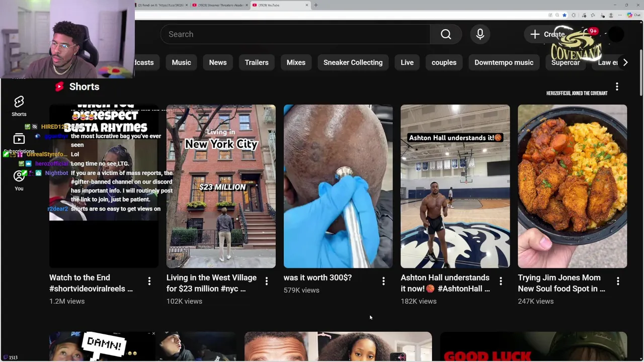Click the page vertical scrollbar

pyautogui.click(x=641, y=73)
